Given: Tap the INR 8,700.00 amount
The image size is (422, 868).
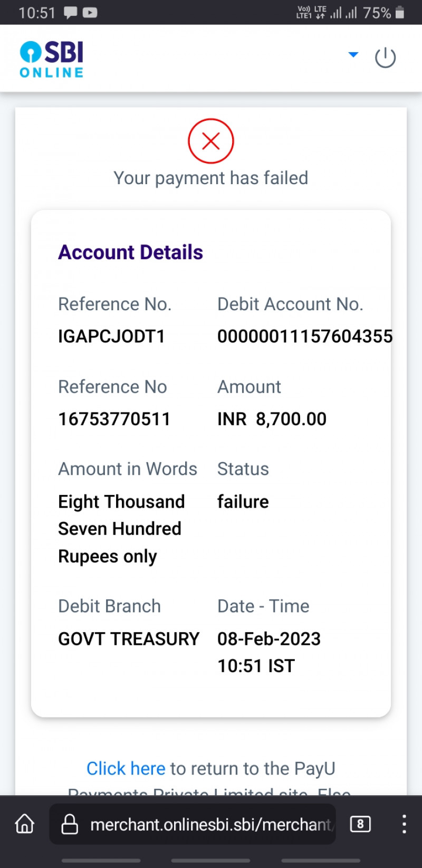Looking at the screenshot, I should pos(272,419).
